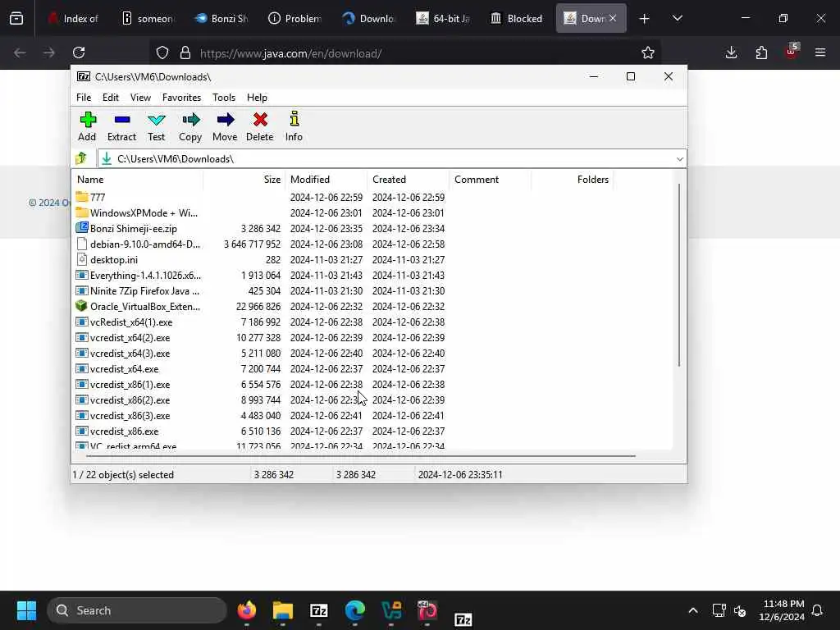840x630 pixels.
Task: Open the Firefox View icon
Action: point(16,19)
